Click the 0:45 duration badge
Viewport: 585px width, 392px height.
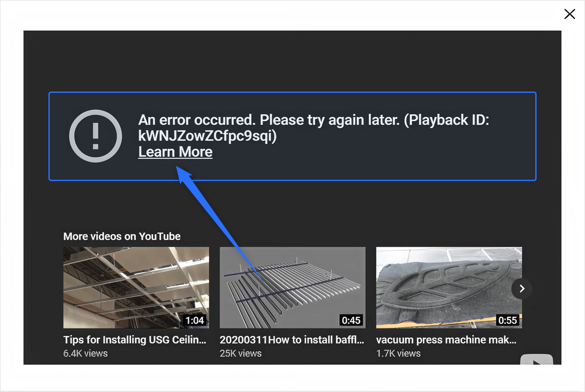pos(351,320)
